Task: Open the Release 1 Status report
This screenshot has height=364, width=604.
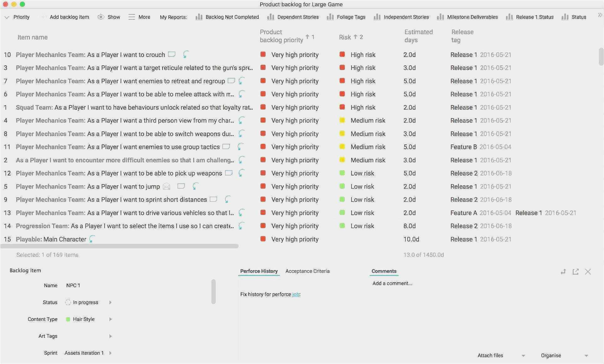Action: 535,16
